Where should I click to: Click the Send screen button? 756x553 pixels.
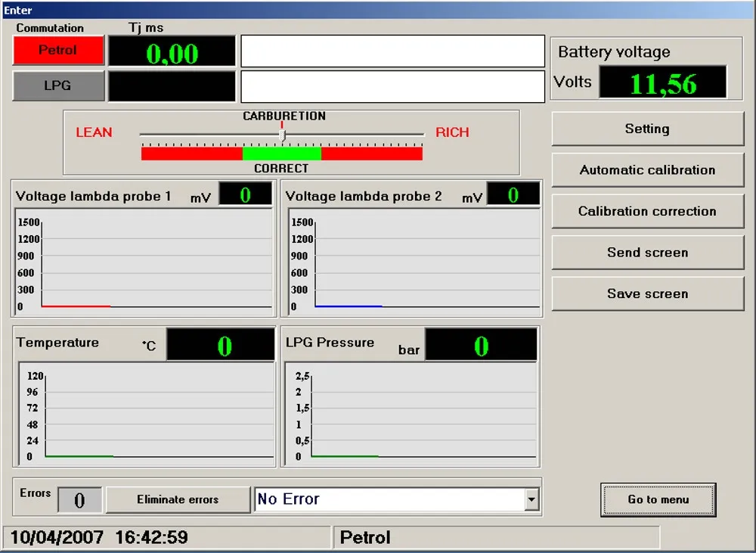[647, 252]
